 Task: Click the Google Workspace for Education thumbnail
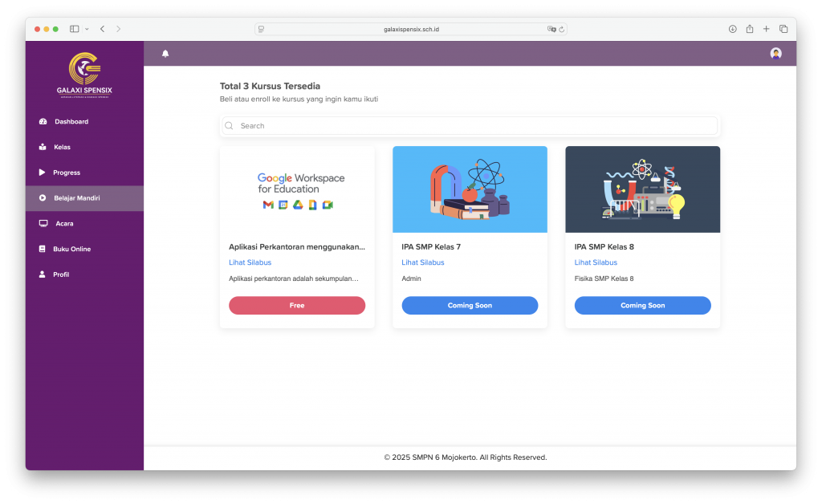point(297,189)
